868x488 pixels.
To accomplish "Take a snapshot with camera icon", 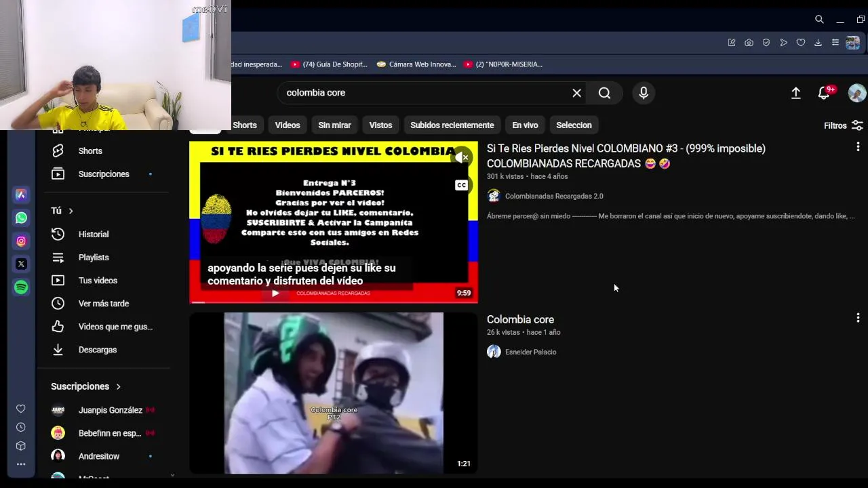I will [749, 43].
